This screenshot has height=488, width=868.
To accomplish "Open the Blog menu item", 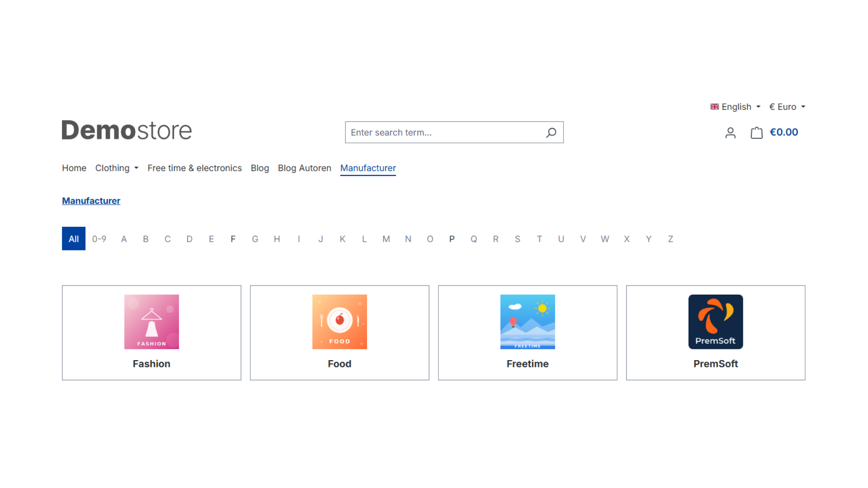I will coord(260,168).
